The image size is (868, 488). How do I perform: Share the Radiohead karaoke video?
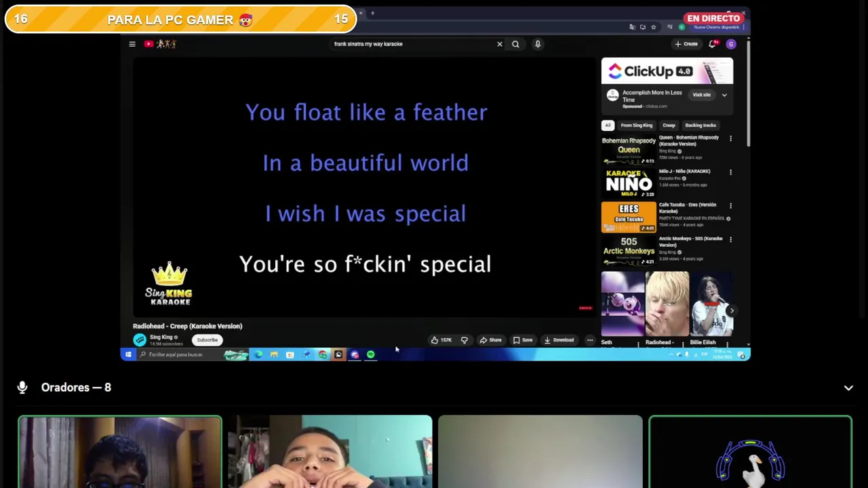pos(491,340)
